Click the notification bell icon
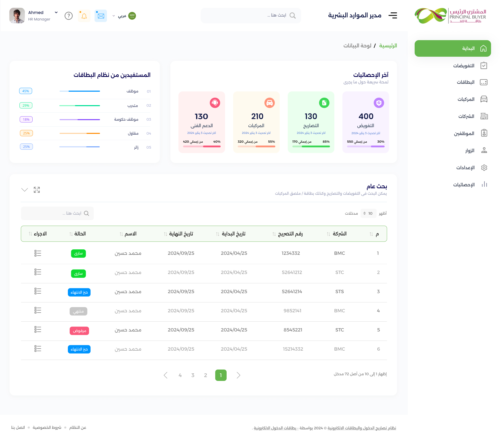The image size is (504, 441). click(x=84, y=16)
